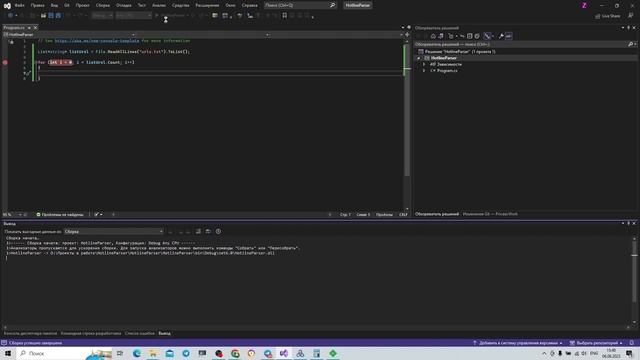Screen dimensions: 640x360
Task: Click the Windows taskbar search field
Action: 64,353
